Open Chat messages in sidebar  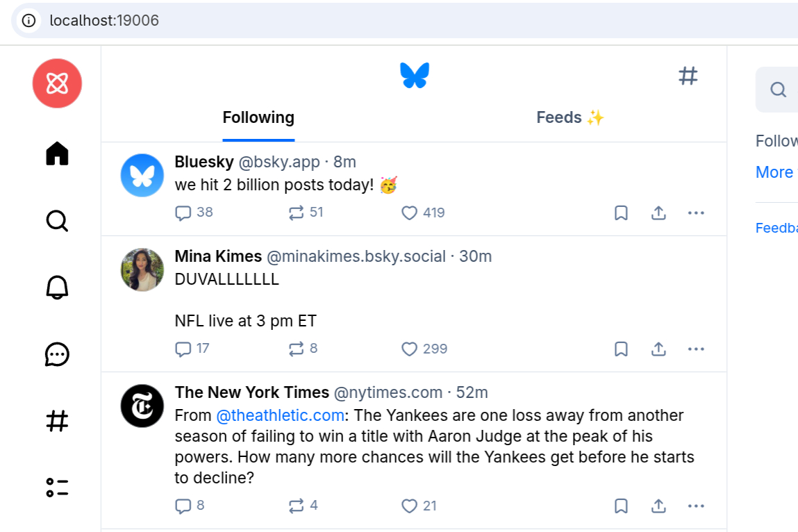[57, 355]
